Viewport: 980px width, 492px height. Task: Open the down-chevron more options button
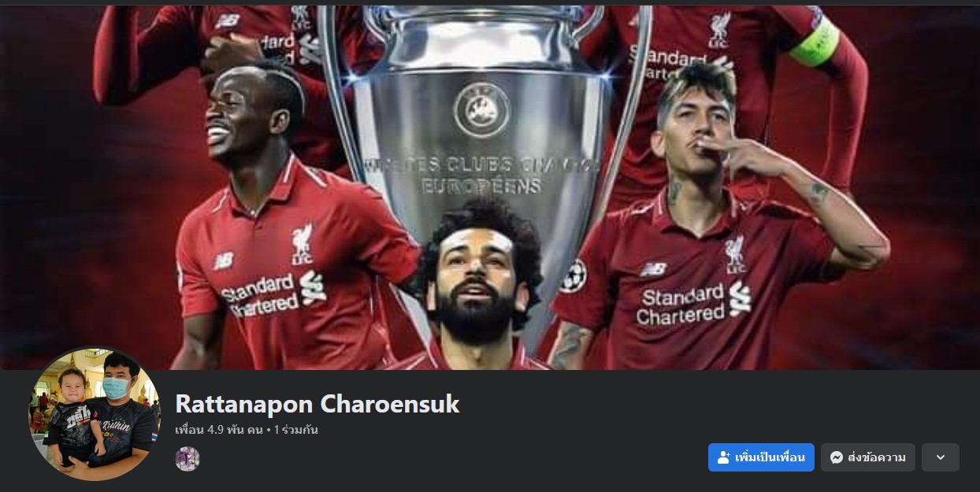(940, 457)
